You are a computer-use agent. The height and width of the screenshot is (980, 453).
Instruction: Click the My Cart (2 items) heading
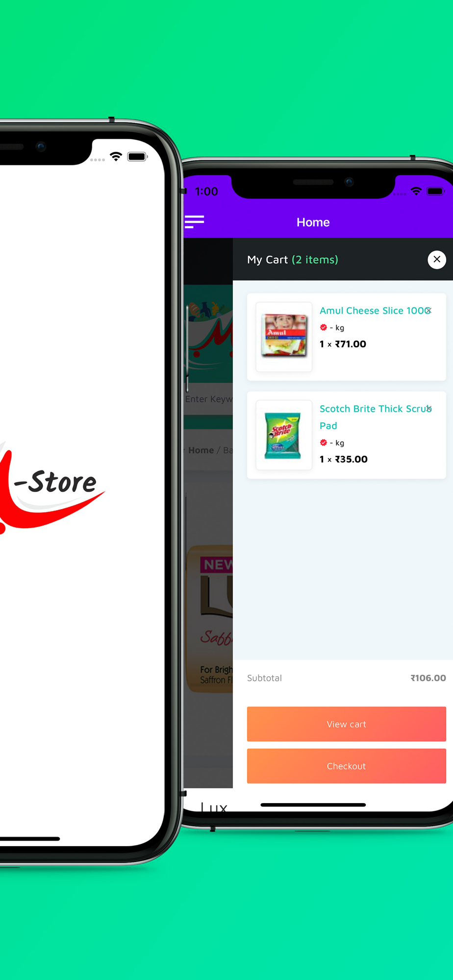[x=293, y=259]
